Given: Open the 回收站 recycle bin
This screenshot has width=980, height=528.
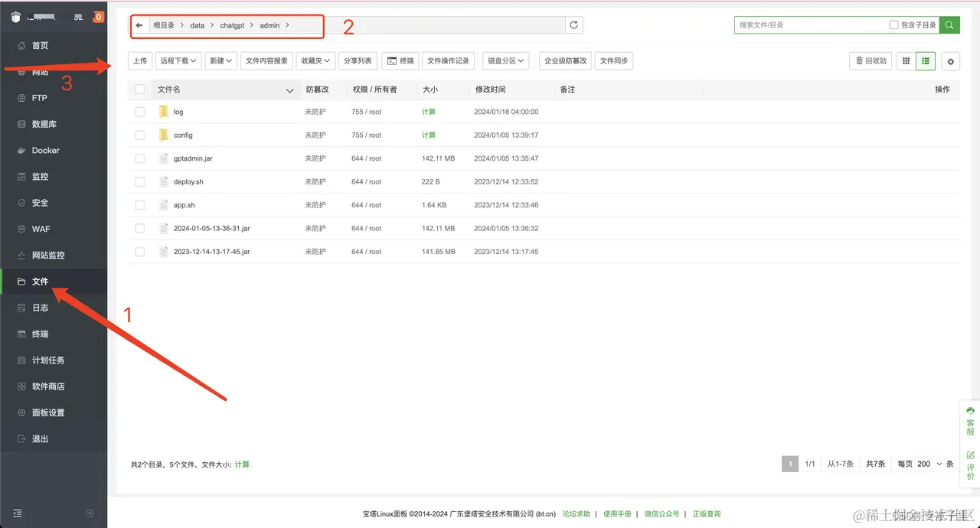Looking at the screenshot, I should pos(871,60).
